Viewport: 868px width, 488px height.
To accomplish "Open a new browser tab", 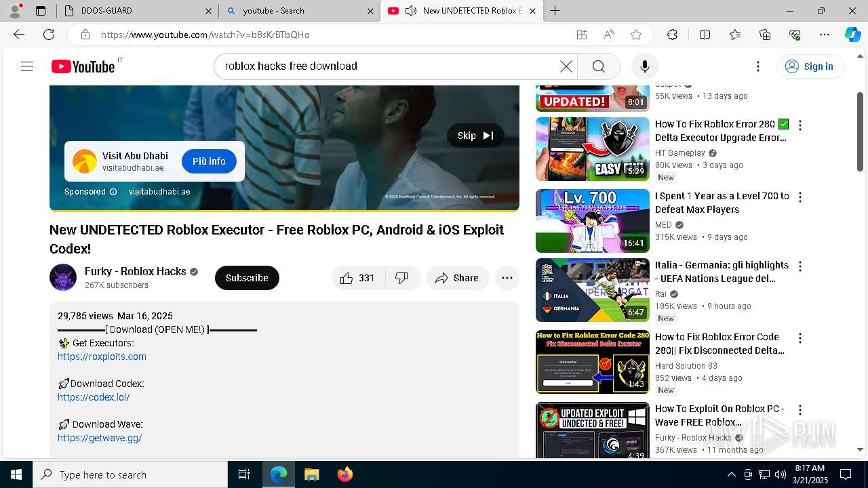I will [x=555, y=11].
